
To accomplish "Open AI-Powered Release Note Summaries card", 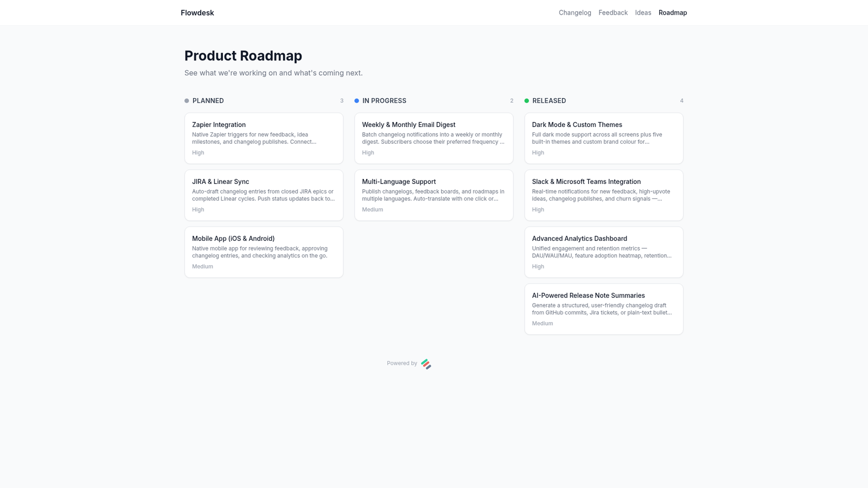I will click(x=604, y=309).
